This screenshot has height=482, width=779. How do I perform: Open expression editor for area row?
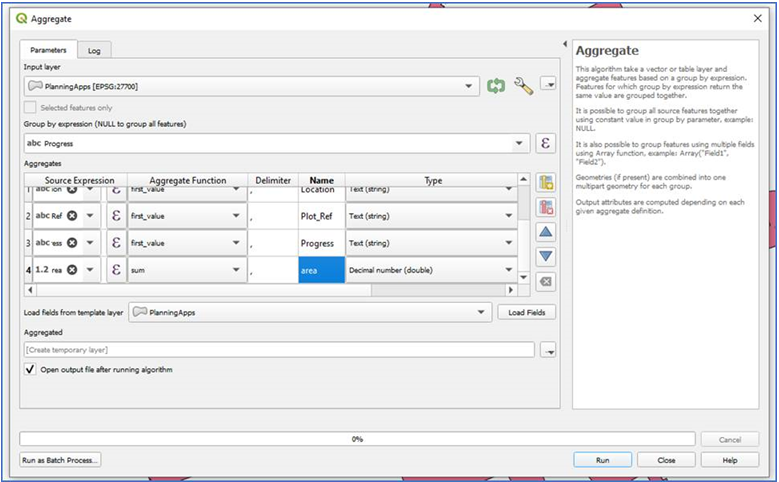[116, 270]
